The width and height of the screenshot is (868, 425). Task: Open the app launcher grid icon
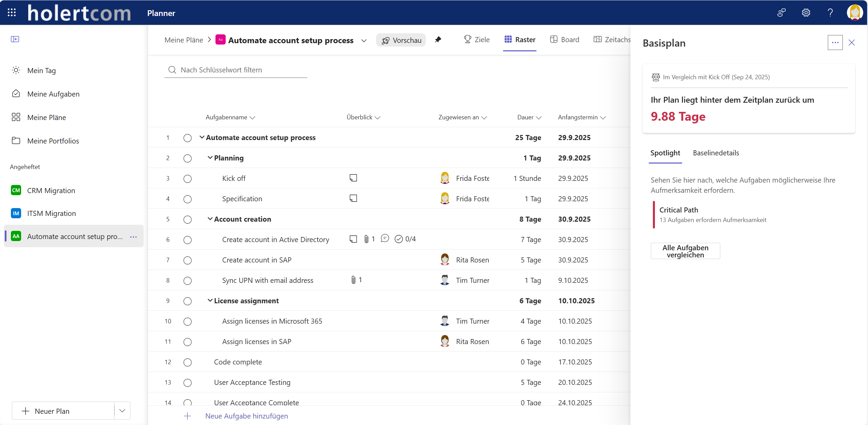pyautogui.click(x=12, y=13)
